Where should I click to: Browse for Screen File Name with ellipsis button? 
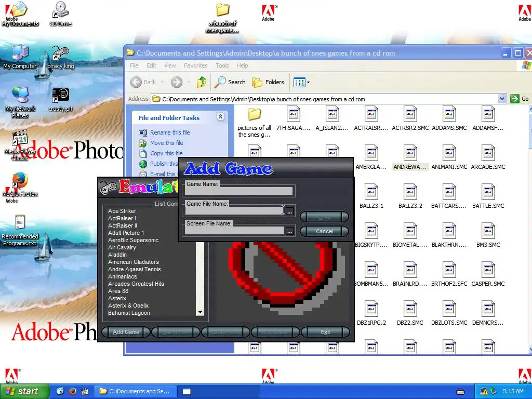click(x=289, y=231)
